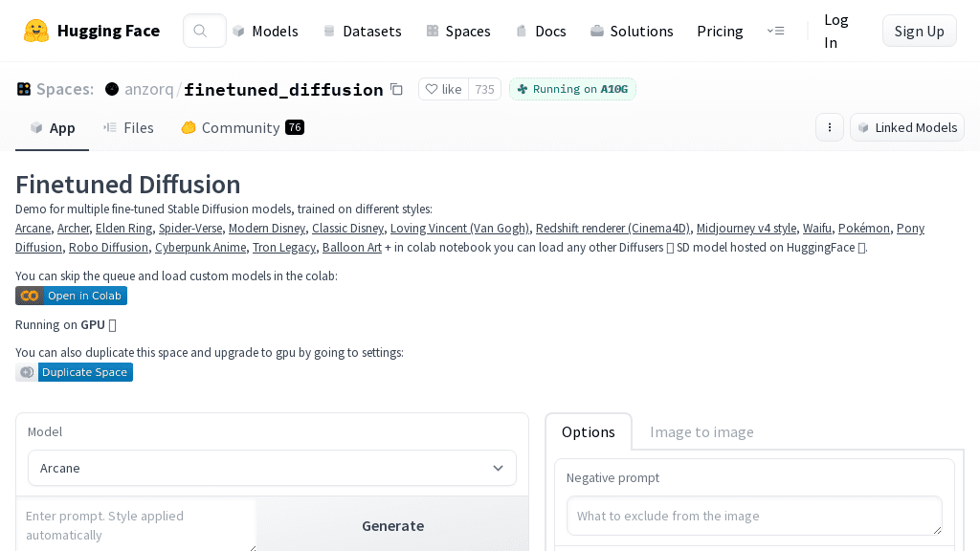980x551 pixels.
Task: Click the Open in Colab badge
Action: [71, 296]
